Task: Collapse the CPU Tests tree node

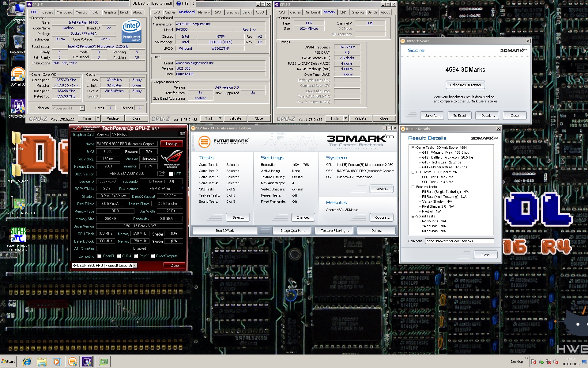Action: click(413, 172)
